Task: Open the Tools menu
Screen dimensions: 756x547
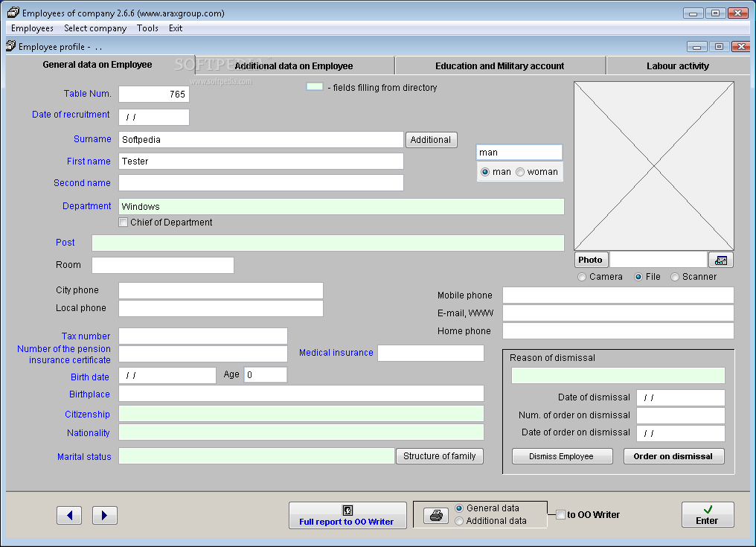Action: (x=147, y=28)
